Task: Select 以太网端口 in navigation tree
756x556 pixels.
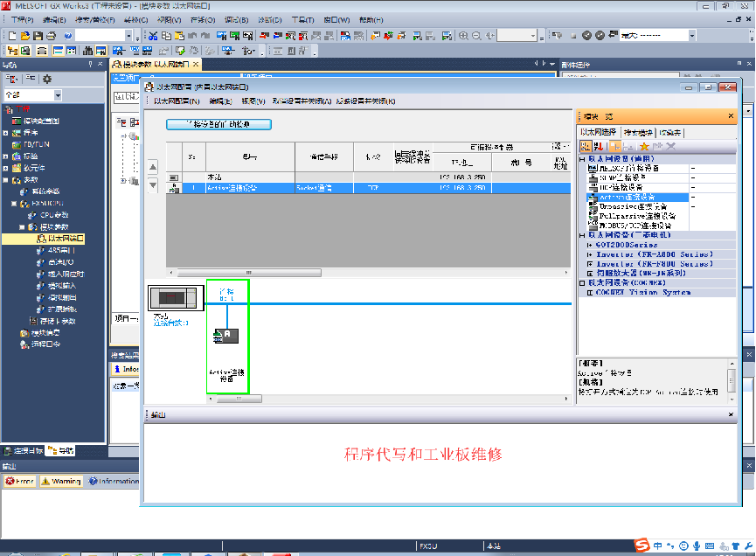Action: point(61,239)
